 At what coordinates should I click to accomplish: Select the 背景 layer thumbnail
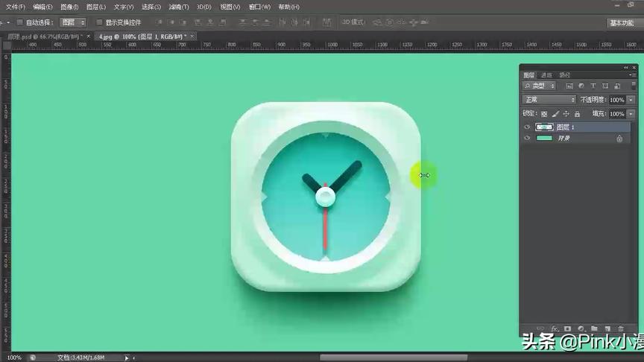544,139
